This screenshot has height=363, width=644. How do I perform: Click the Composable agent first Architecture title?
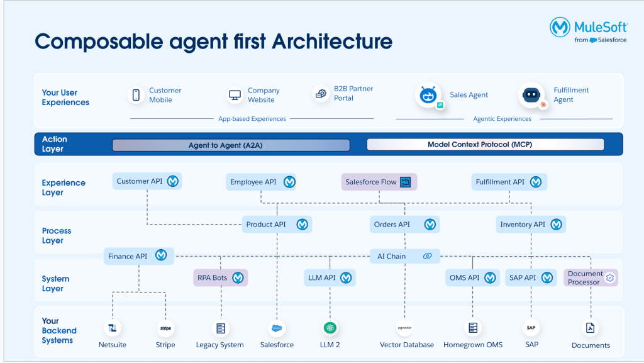[x=214, y=42]
